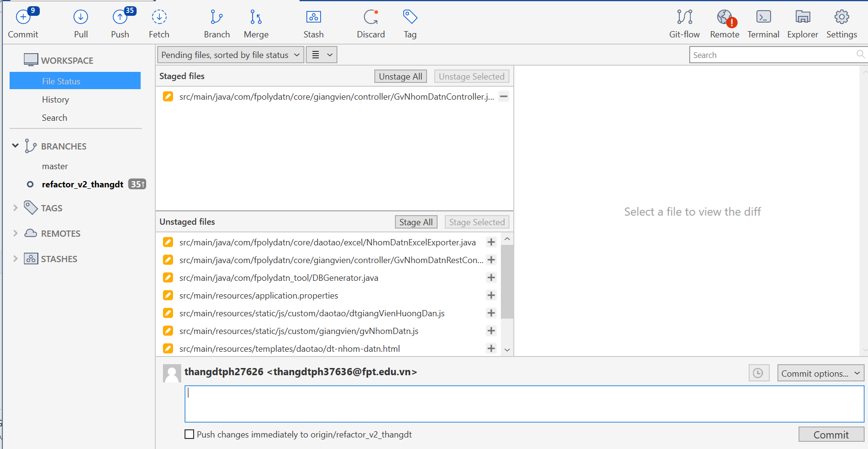Stage GvNhomDatnRestCon... file with plus icon
This screenshot has width=868, height=449.
pyautogui.click(x=491, y=260)
